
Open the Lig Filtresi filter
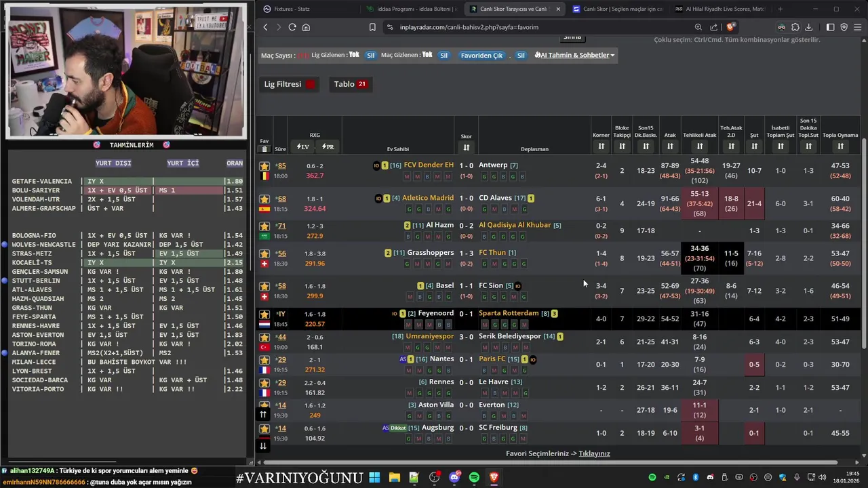tap(290, 84)
